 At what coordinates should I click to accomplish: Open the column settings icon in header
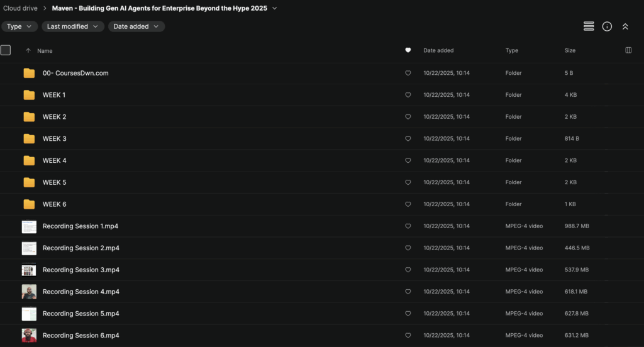[x=628, y=50]
